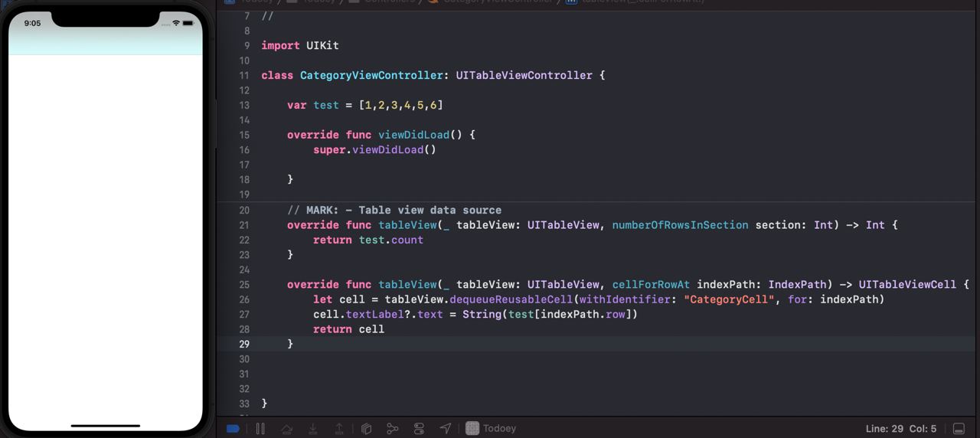The image size is (980, 438).
Task: Toggle the debug area visibility button
Action: [x=959, y=429]
